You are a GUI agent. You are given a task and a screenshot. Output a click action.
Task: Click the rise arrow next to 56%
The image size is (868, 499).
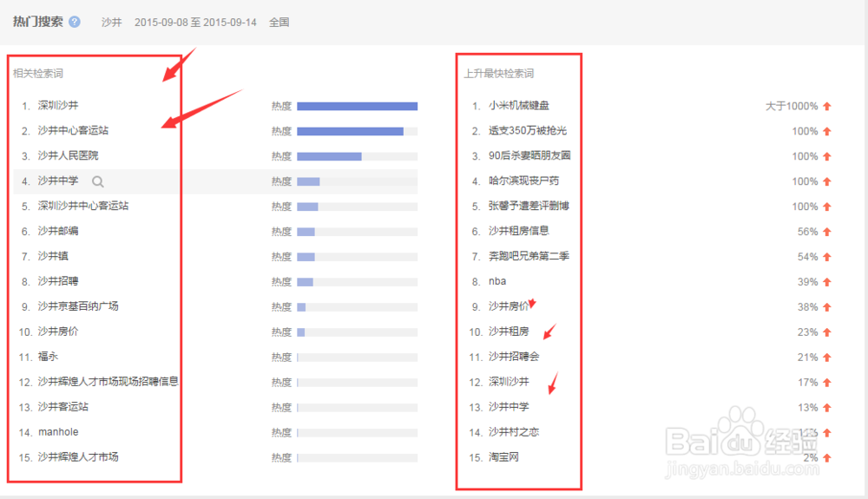click(x=827, y=232)
